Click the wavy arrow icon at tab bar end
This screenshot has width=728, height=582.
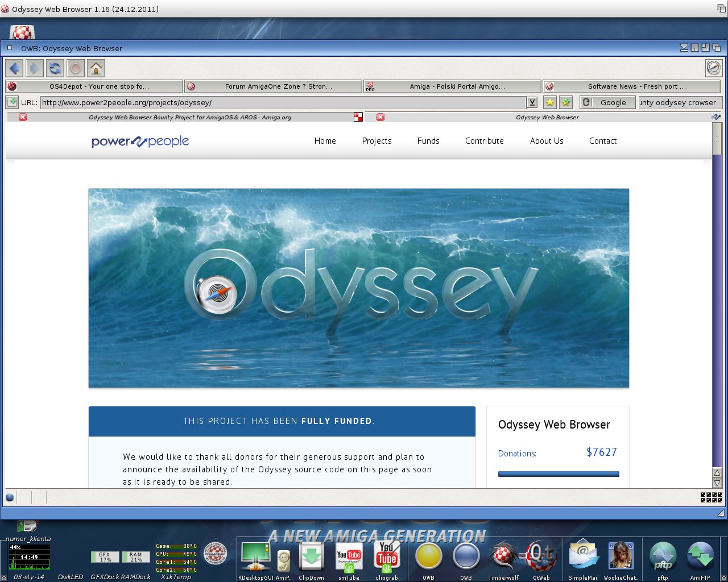tap(716, 117)
